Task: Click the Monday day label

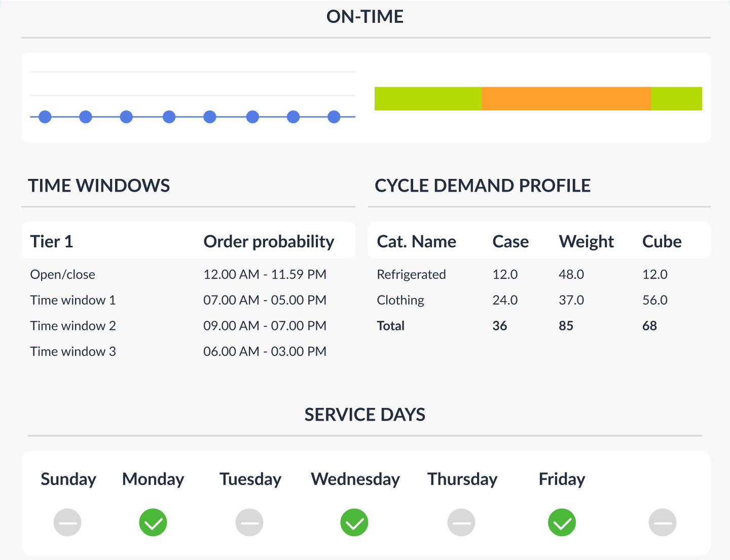Action: pyautogui.click(x=153, y=479)
